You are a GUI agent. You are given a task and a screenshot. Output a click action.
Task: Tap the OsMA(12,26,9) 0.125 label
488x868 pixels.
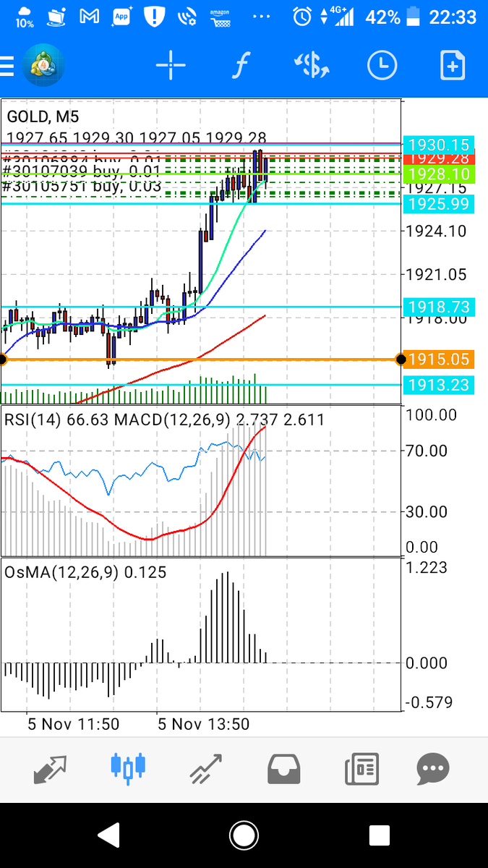pyautogui.click(x=85, y=572)
